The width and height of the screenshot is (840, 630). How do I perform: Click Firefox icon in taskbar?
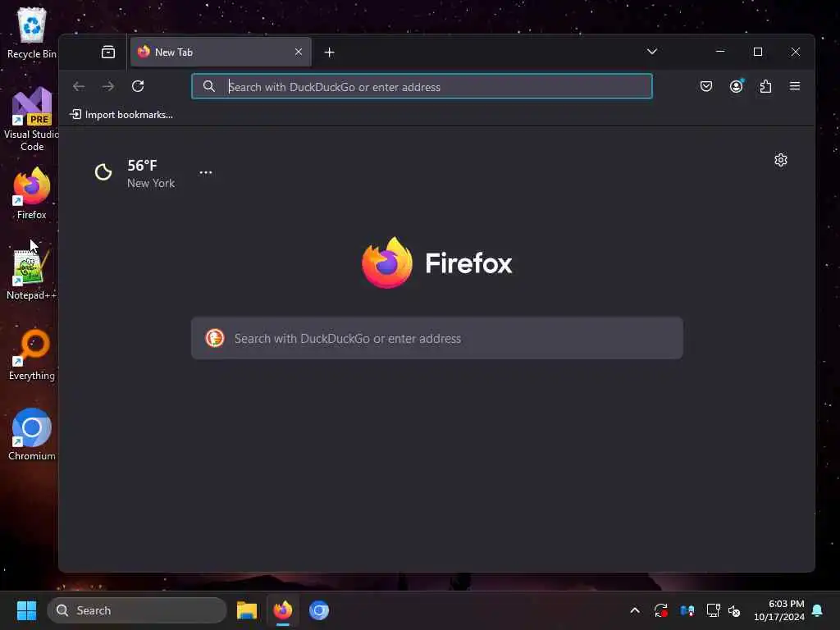tap(283, 610)
